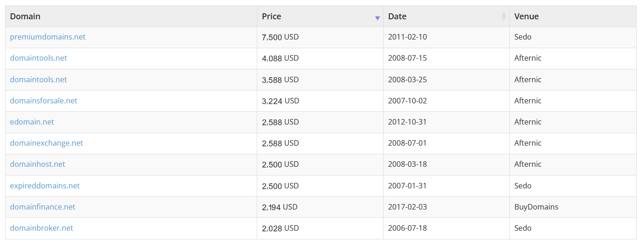Open domainbroker.net link
Image resolution: width=644 pixels, height=244 pixels.
[x=42, y=228]
